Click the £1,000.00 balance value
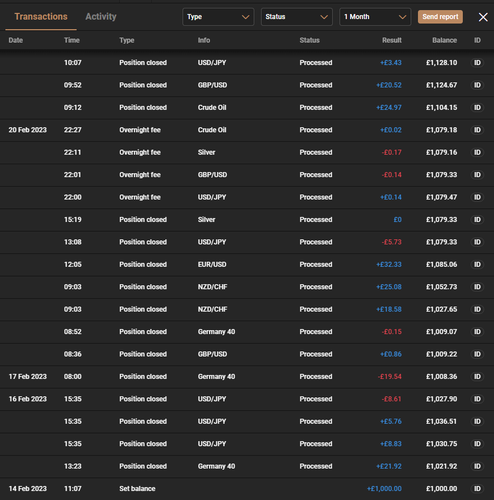 [442, 488]
